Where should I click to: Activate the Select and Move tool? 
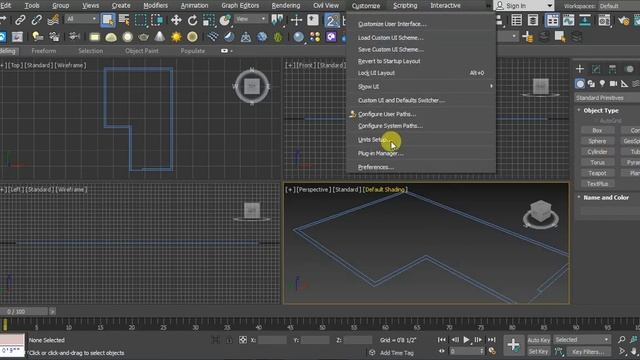pos(176,20)
